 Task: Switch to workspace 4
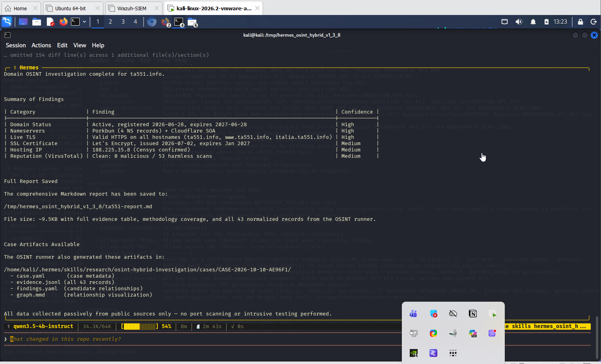click(x=136, y=22)
